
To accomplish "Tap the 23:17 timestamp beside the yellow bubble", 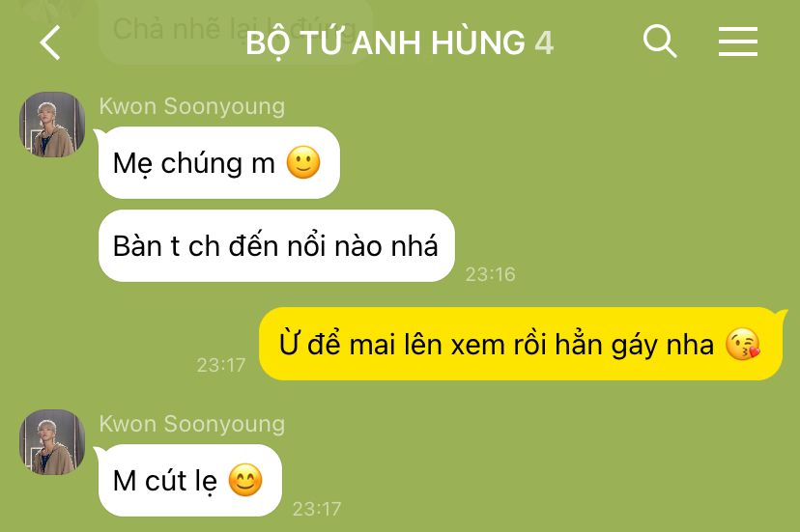I will pyautogui.click(x=221, y=365).
